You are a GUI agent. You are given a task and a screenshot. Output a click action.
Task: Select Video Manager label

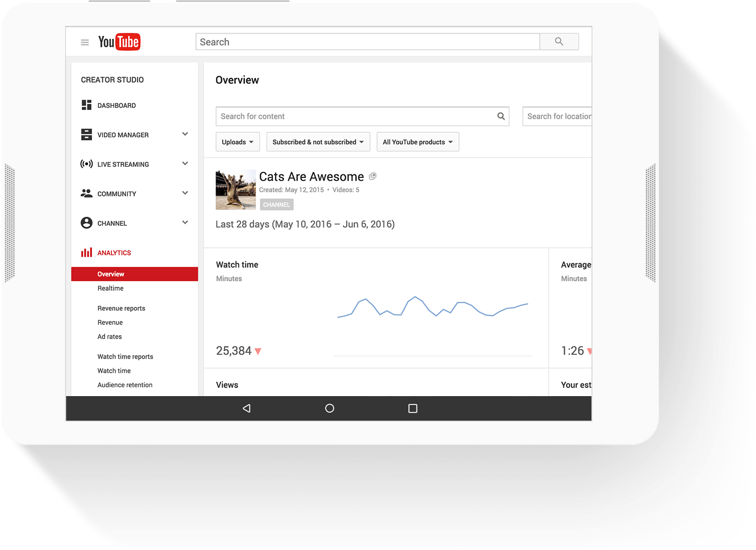[x=123, y=135]
